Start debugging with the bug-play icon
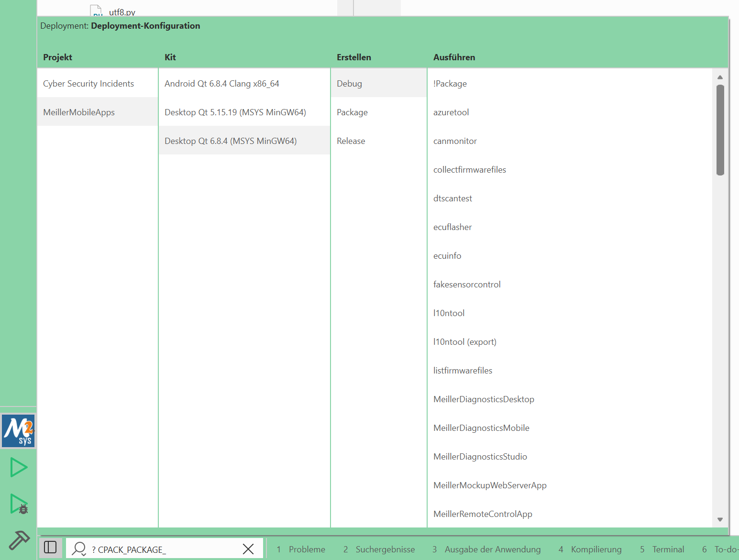Screen dimensions: 739x560 pos(19,504)
